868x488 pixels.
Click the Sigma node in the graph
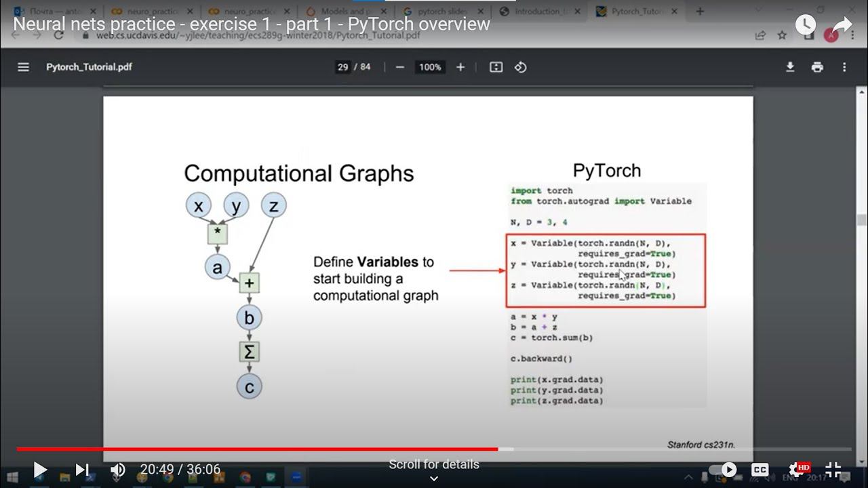(250, 352)
